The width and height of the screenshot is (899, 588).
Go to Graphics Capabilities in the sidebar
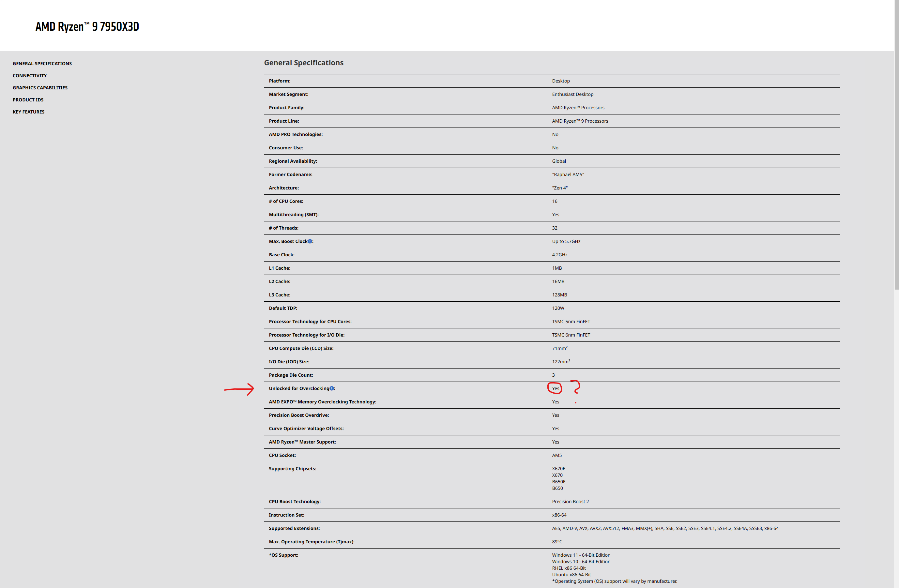click(x=40, y=88)
